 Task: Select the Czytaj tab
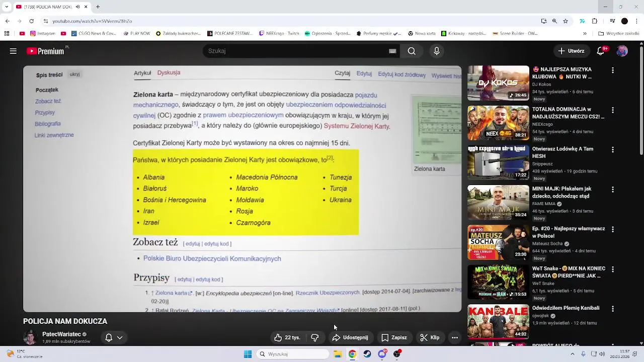pyautogui.click(x=343, y=73)
